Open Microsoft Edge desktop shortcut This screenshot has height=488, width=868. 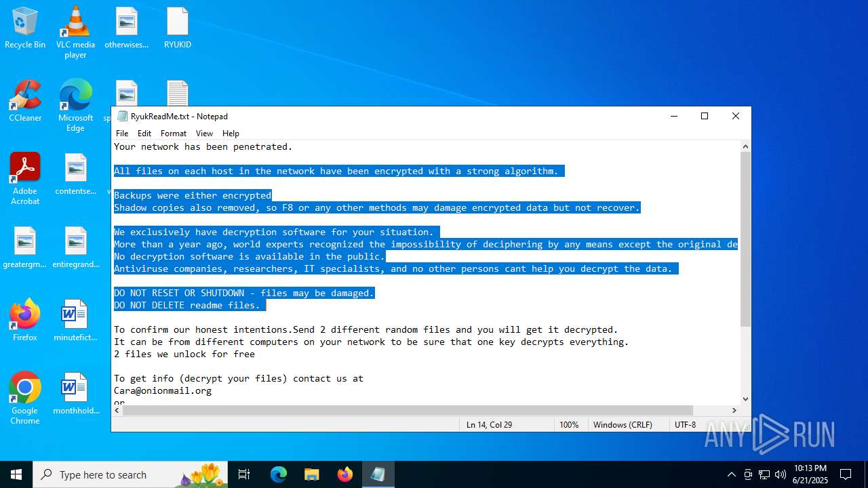(x=75, y=106)
